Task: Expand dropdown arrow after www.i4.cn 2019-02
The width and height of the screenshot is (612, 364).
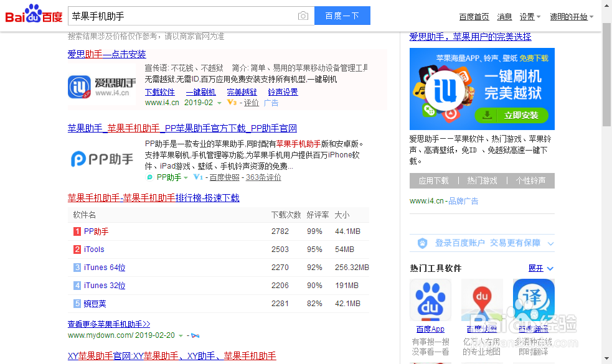Action: (219, 103)
